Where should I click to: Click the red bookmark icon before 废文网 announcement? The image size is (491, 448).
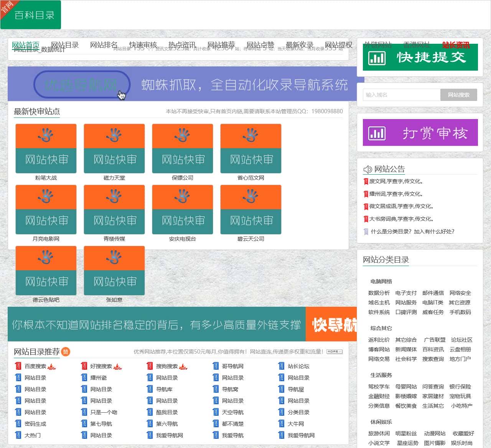click(366, 182)
